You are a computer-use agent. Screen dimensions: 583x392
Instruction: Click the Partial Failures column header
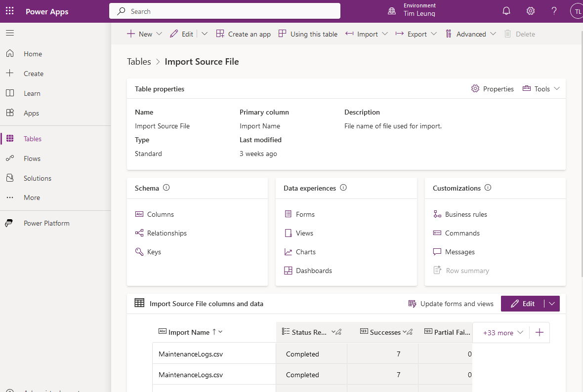[447, 332]
